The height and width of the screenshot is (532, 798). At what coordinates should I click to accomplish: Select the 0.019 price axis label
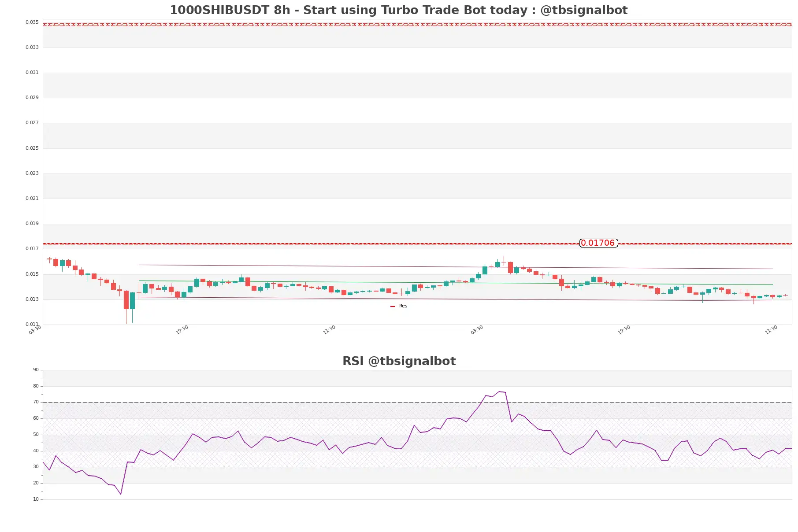32,224
